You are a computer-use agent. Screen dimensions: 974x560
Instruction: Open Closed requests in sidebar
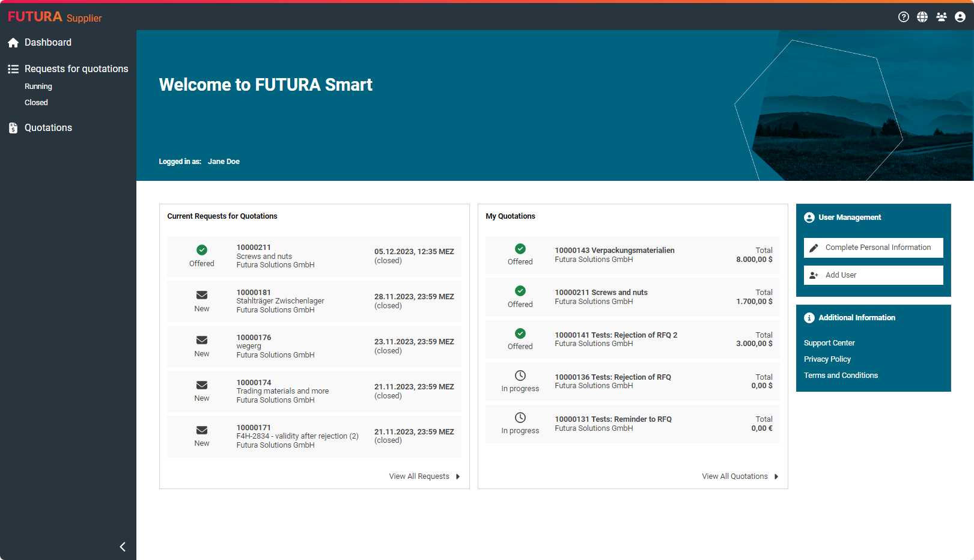point(36,103)
